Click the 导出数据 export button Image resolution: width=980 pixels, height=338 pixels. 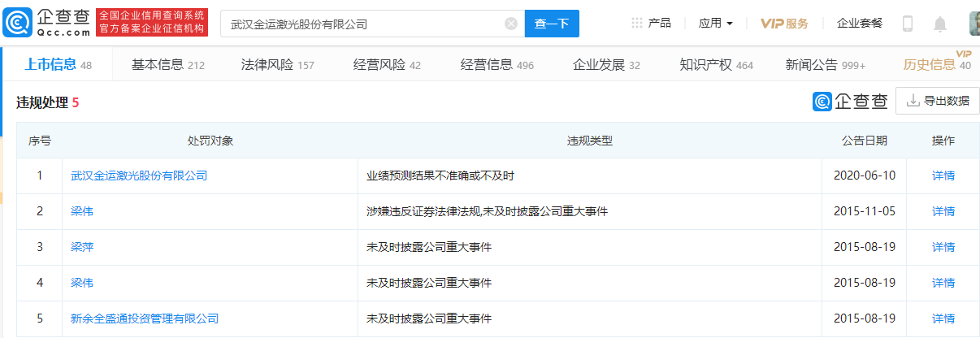click(937, 101)
